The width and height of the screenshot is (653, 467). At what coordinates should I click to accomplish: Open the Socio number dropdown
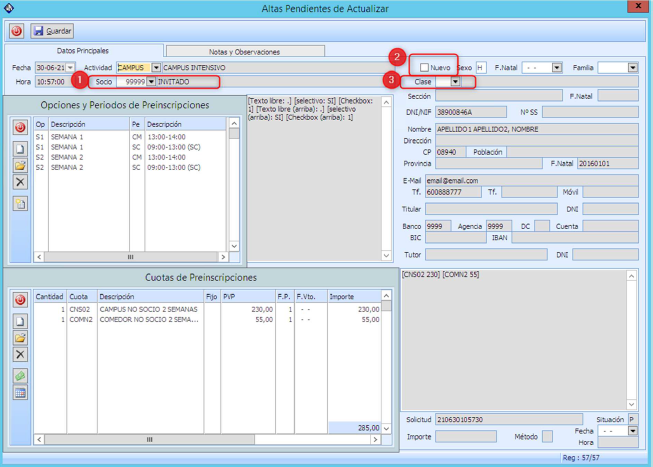pos(151,81)
